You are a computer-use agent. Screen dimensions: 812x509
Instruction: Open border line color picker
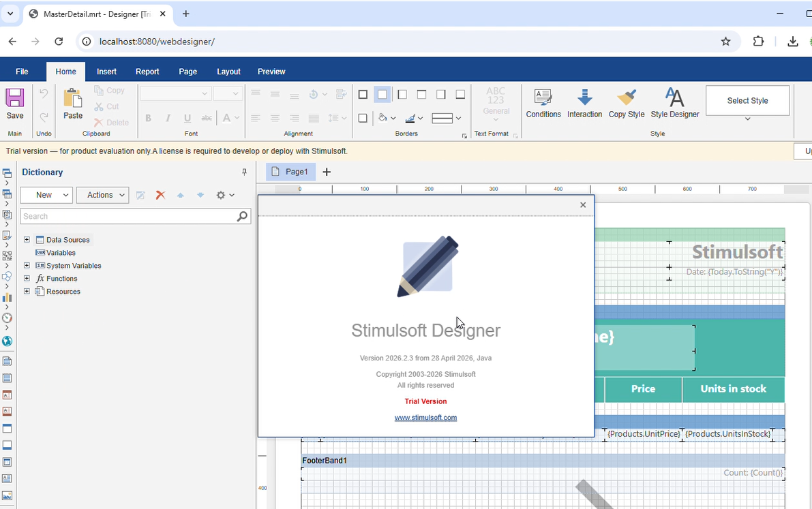[x=414, y=118]
